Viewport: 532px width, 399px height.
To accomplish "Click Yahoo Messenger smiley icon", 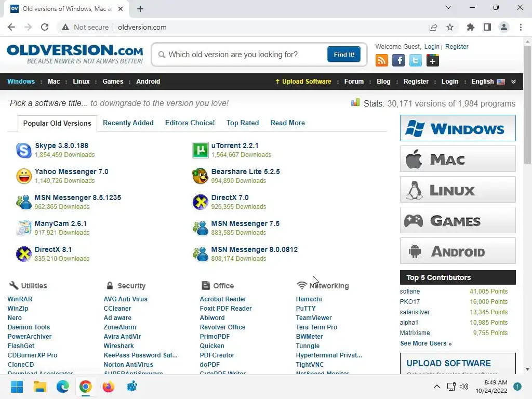I will (24, 176).
